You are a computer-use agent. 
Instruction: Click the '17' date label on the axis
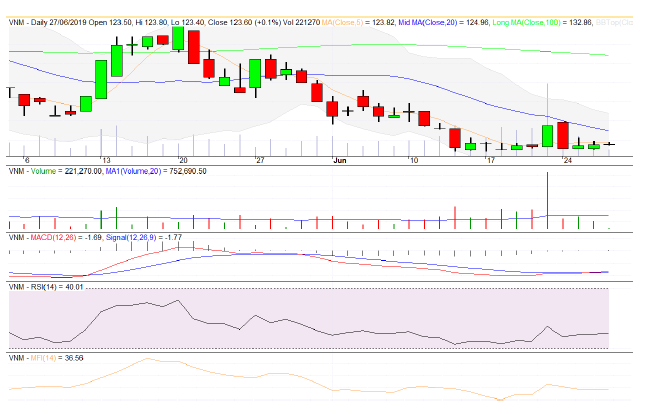490,161
